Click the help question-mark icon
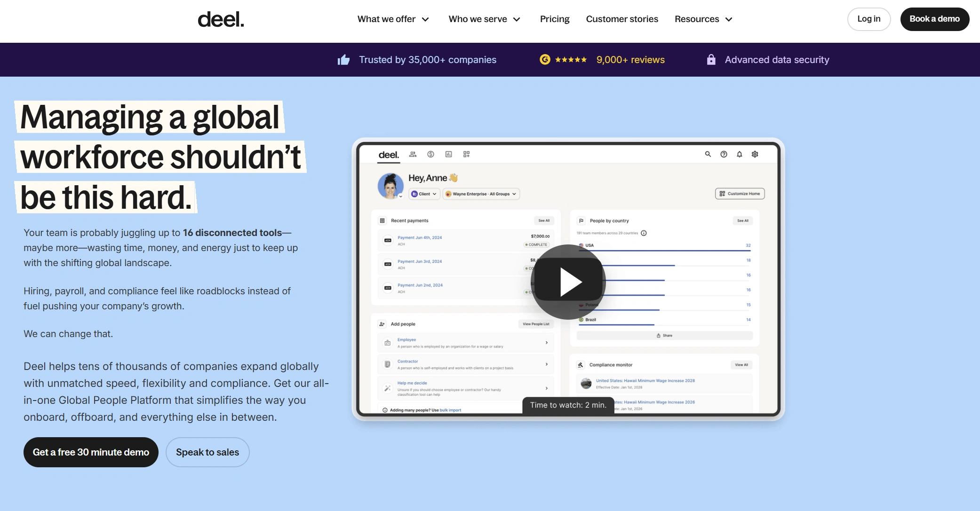 click(724, 154)
